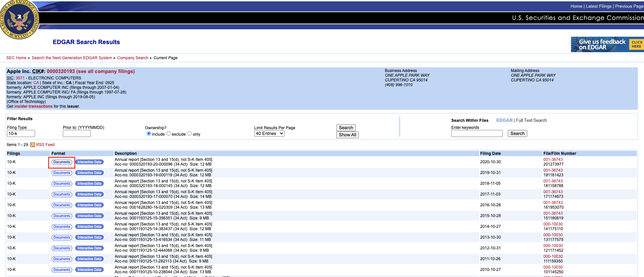Go to Previous Page in the top bar
This screenshot has height=277, width=644.
[629, 6]
